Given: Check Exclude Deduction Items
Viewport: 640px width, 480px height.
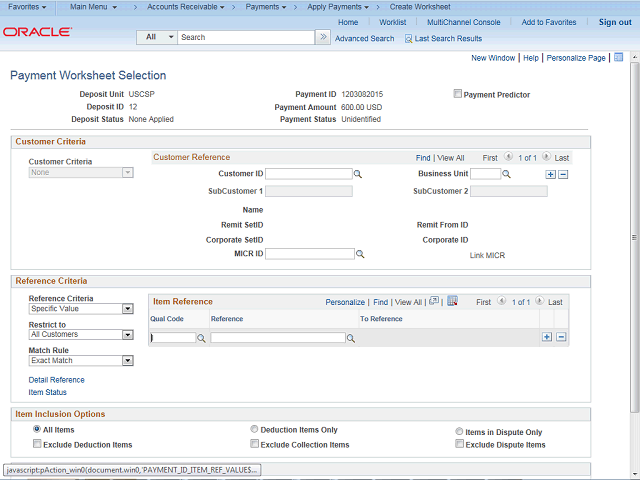Looking at the screenshot, I should [x=37, y=444].
